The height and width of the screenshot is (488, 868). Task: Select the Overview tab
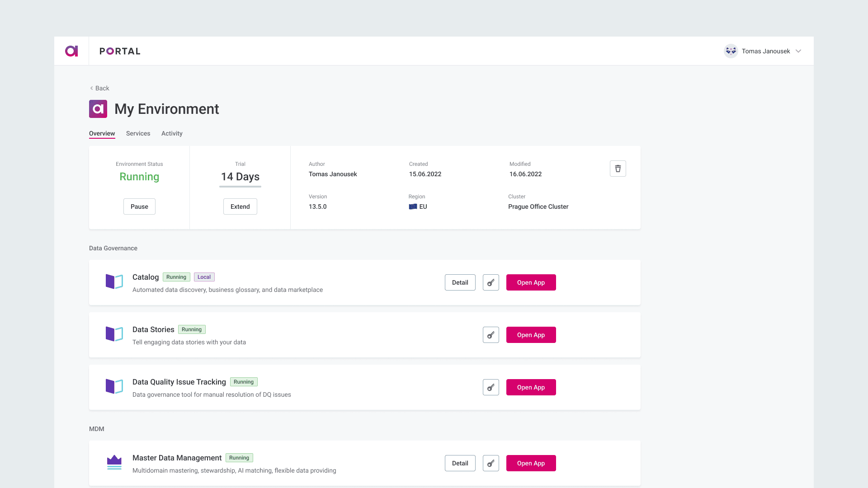click(x=102, y=133)
